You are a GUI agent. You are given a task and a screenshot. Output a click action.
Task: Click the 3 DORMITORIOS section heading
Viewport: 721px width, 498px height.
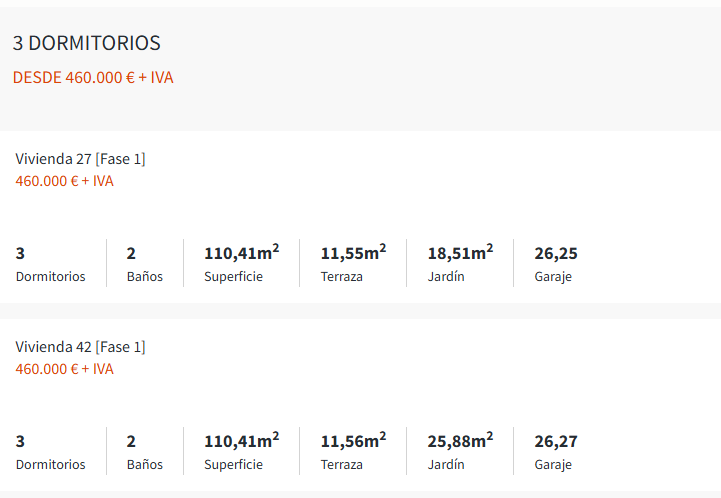tap(87, 43)
